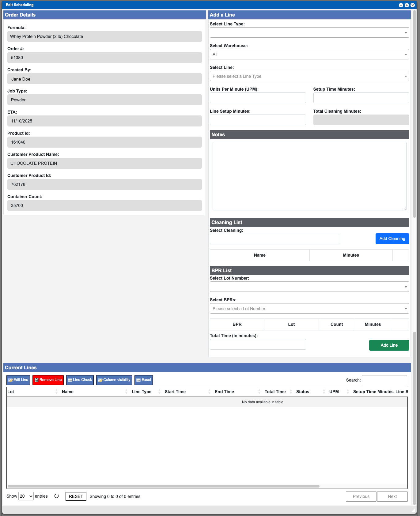
Task: Click the blue Add Cleaning button
Action: 392,239
